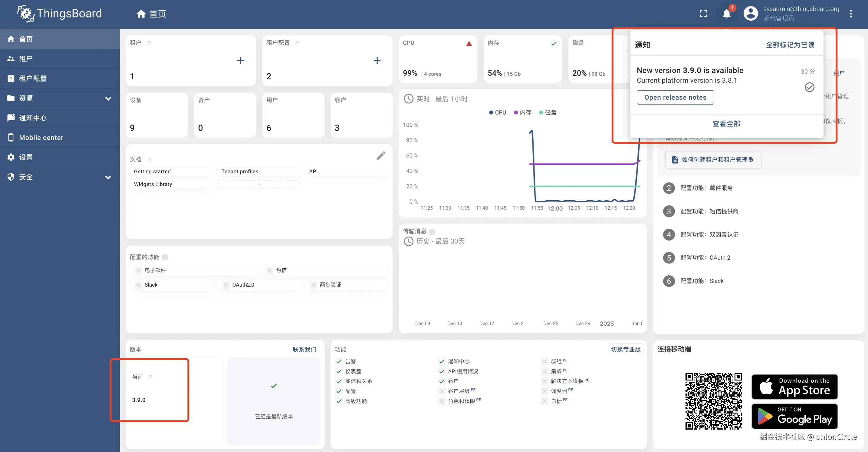868x452 pixels.
Task: Edit documentation links with pencil icon
Action: 381,156
